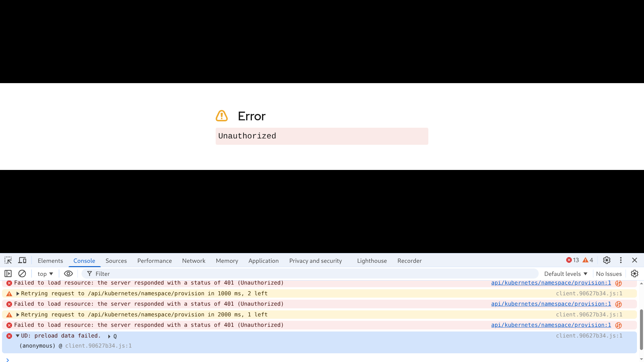Show the console sidebar panel icon

(x=8, y=274)
